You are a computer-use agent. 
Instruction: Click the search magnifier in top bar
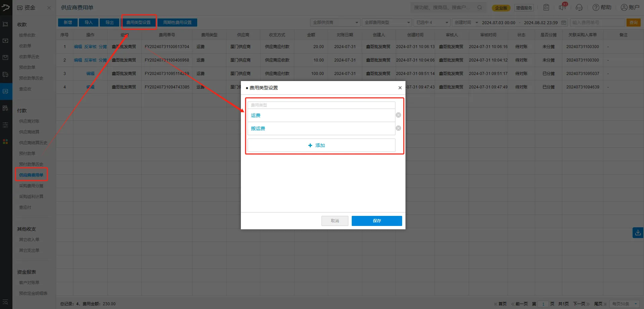[480, 7]
